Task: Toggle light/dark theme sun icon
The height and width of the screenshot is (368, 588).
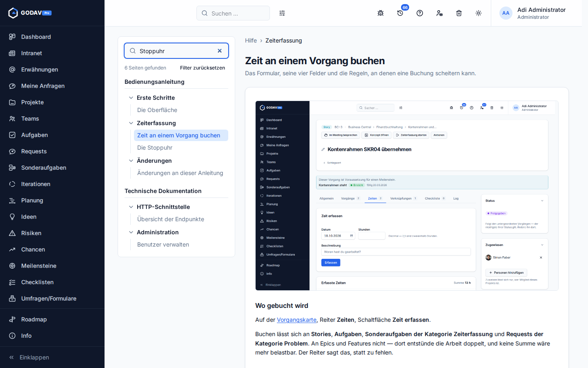Action: [479, 13]
